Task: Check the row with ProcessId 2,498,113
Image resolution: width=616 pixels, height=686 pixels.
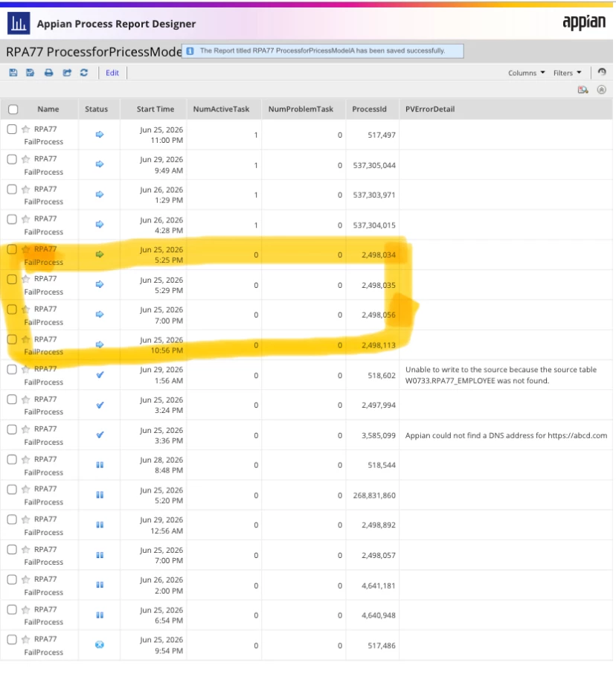Action: click(12, 339)
